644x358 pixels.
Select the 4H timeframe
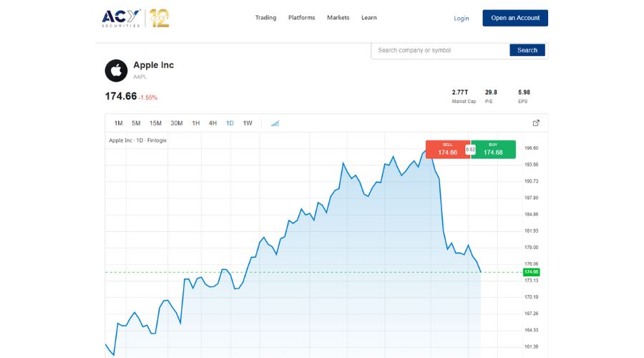click(213, 123)
